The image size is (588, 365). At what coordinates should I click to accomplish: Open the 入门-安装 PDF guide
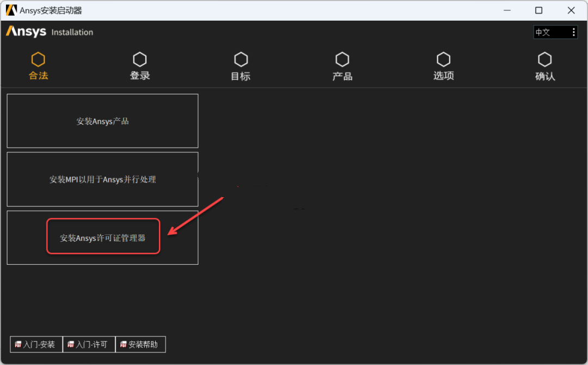[x=36, y=344]
